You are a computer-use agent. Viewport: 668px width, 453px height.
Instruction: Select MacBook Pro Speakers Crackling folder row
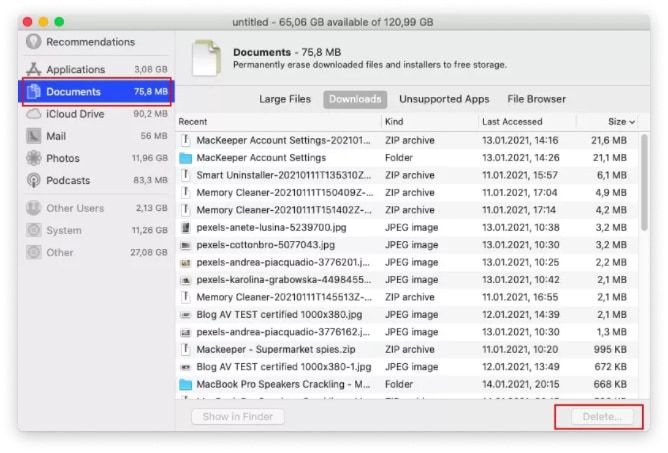pyautogui.click(x=407, y=384)
